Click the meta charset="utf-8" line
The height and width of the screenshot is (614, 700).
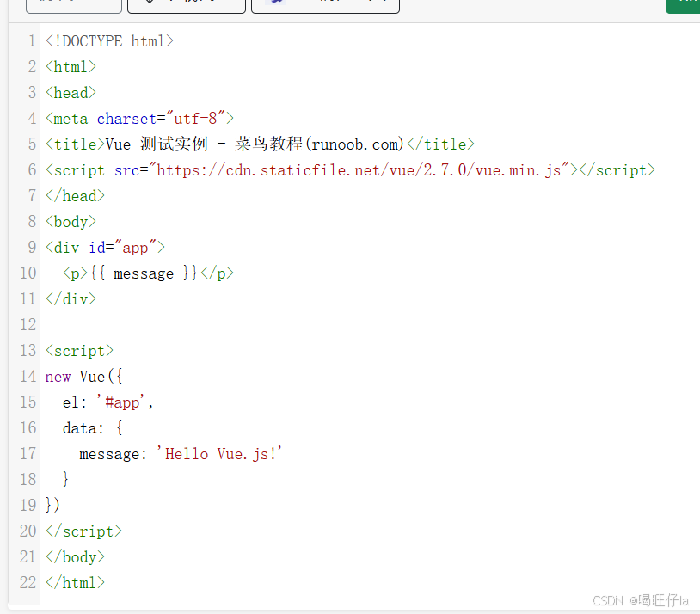click(x=139, y=119)
